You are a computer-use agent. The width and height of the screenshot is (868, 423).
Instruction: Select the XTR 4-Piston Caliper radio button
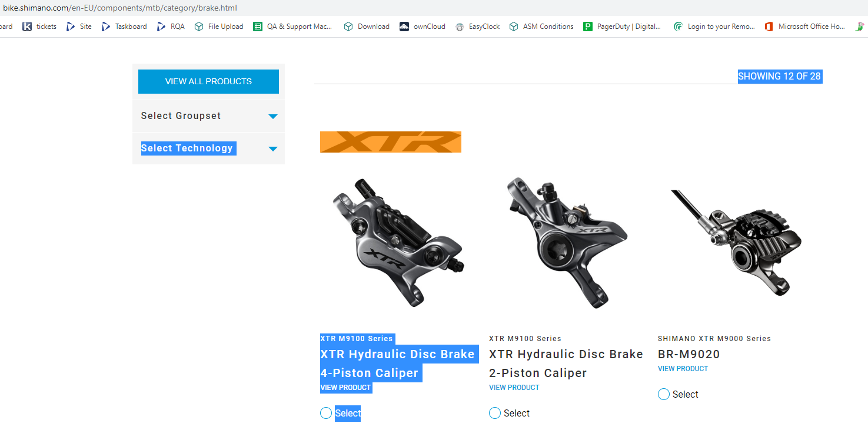click(x=326, y=414)
